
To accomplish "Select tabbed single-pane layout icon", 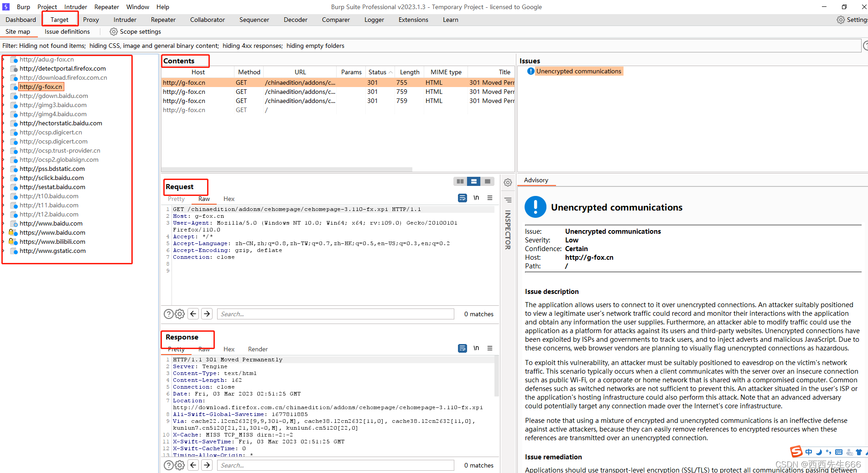I will 488,181.
